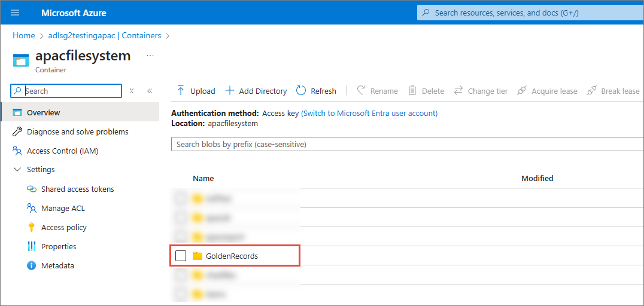Click the Shared access tokens icon
Screen dimensions: 644x306
pyautogui.click(x=32, y=189)
